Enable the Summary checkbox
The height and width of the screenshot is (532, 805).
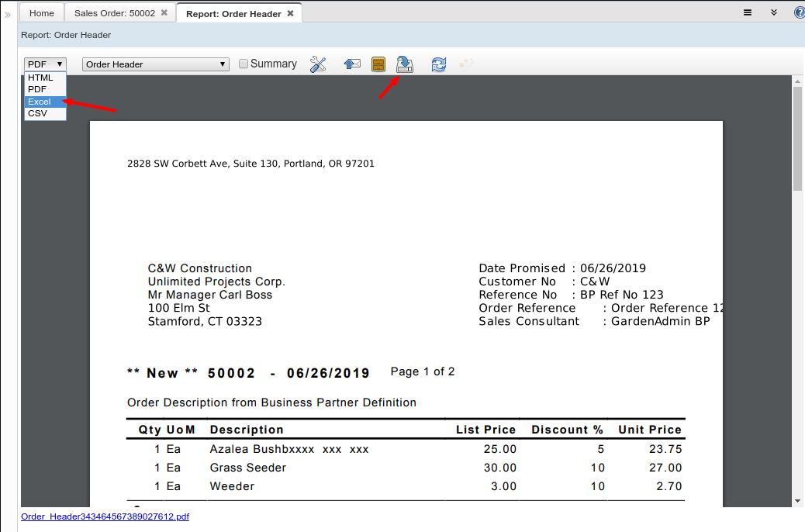(244, 64)
